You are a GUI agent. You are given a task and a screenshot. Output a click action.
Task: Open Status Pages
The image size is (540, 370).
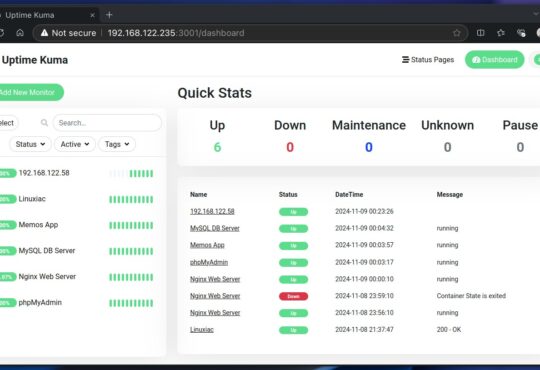tap(428, 60)
